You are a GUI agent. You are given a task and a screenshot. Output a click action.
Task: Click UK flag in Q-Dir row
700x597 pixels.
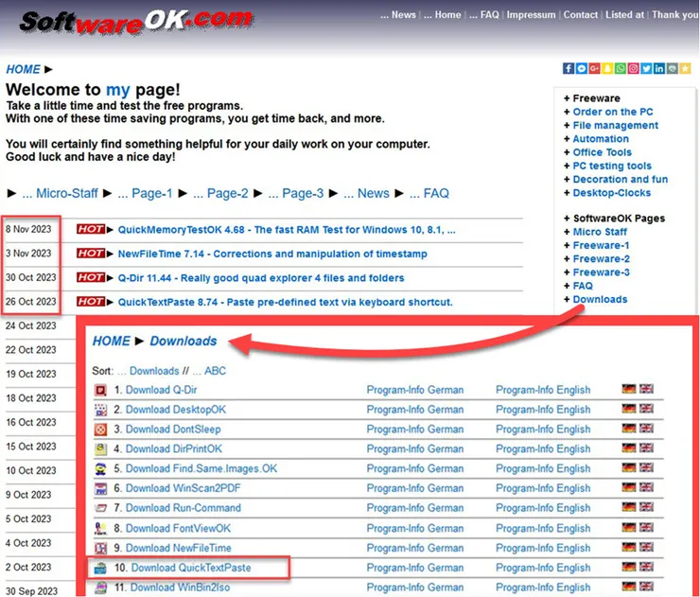tap(646, 389)
